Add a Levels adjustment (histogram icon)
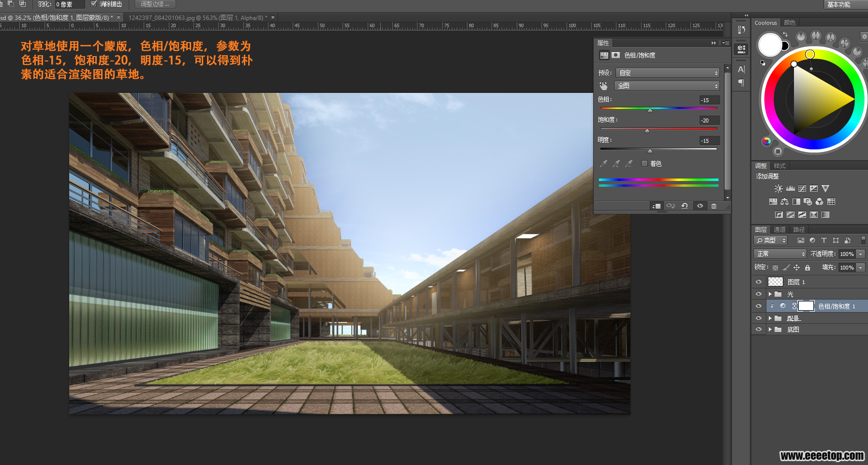The image size is (868, 465). click(x=790, y=189)
